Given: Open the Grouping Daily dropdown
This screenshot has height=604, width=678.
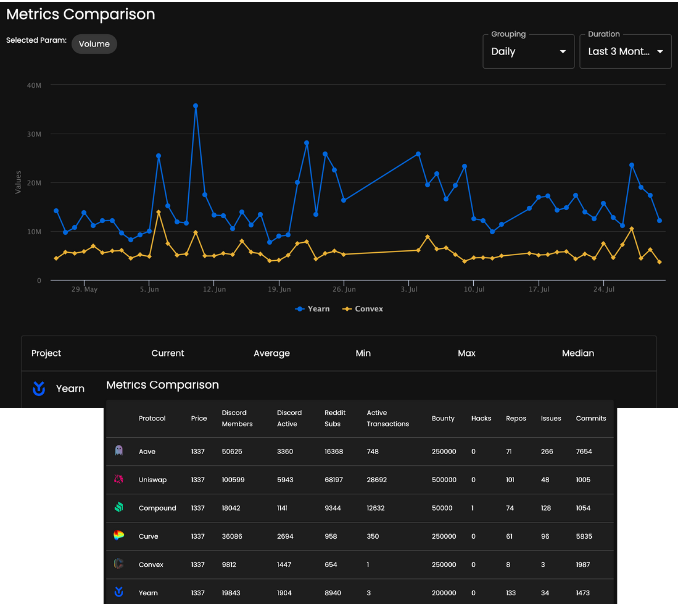Looking at the screenshot, I should (x=528, y=50).
